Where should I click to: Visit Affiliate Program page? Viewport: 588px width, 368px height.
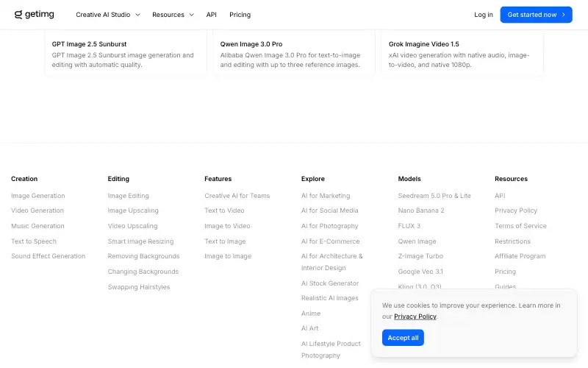520,256
